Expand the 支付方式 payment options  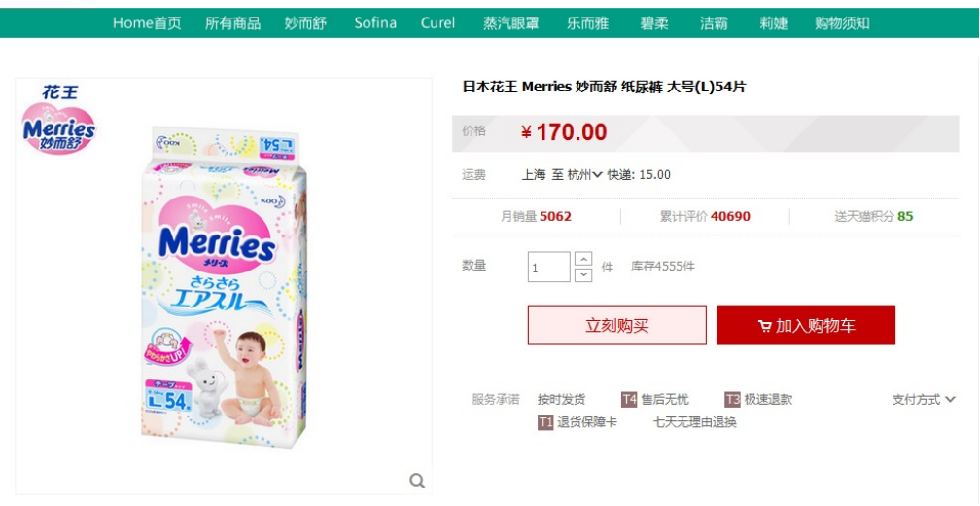924,399
